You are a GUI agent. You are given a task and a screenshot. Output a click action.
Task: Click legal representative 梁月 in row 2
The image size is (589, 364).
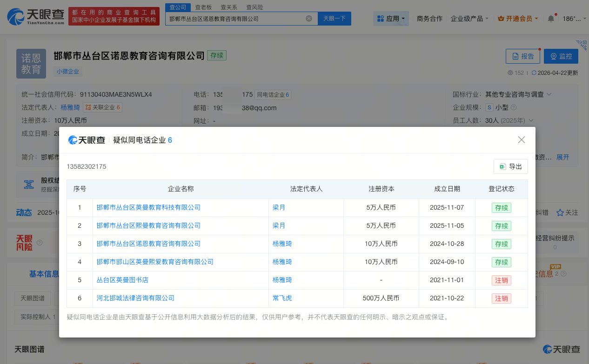coord(279,225)
